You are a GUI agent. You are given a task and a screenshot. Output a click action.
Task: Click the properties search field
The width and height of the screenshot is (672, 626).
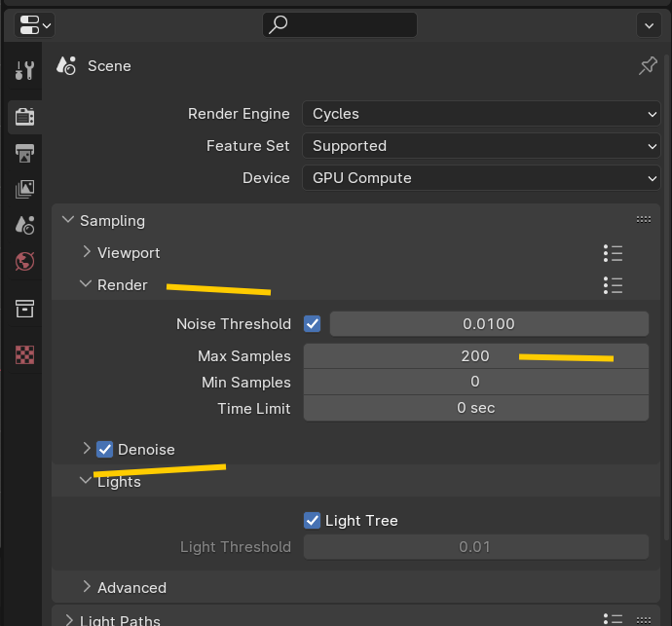click(x=340, y=24)
